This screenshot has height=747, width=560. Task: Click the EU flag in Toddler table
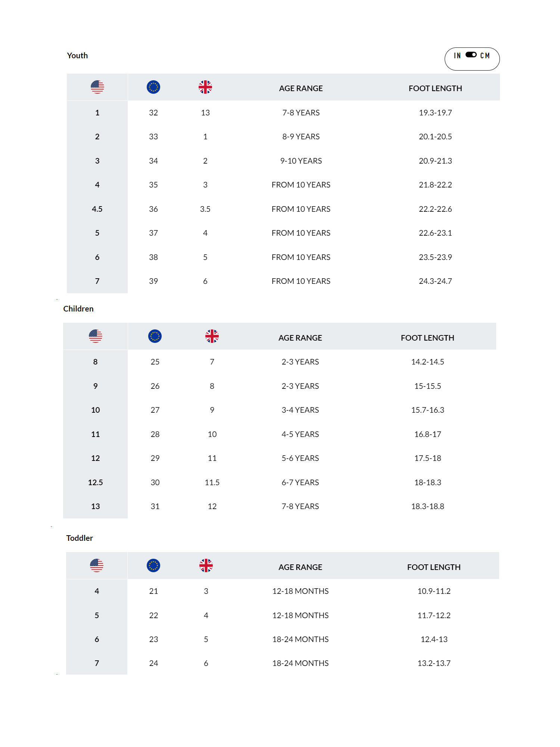pyautogui.click(x=153, y=565)
